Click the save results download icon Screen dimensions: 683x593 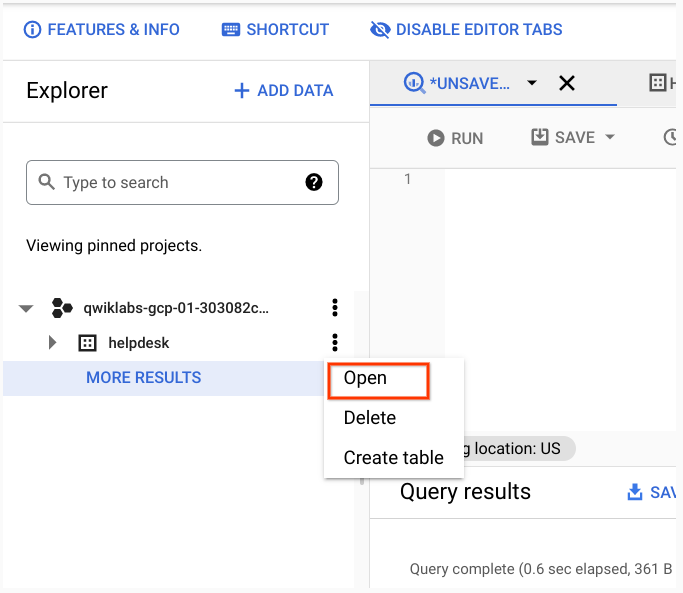(635, 492)
